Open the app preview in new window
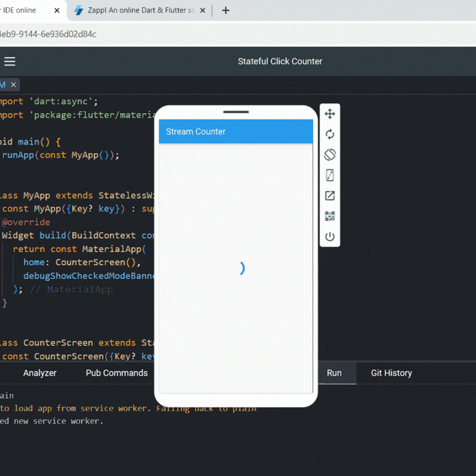 tap(329, 196)
